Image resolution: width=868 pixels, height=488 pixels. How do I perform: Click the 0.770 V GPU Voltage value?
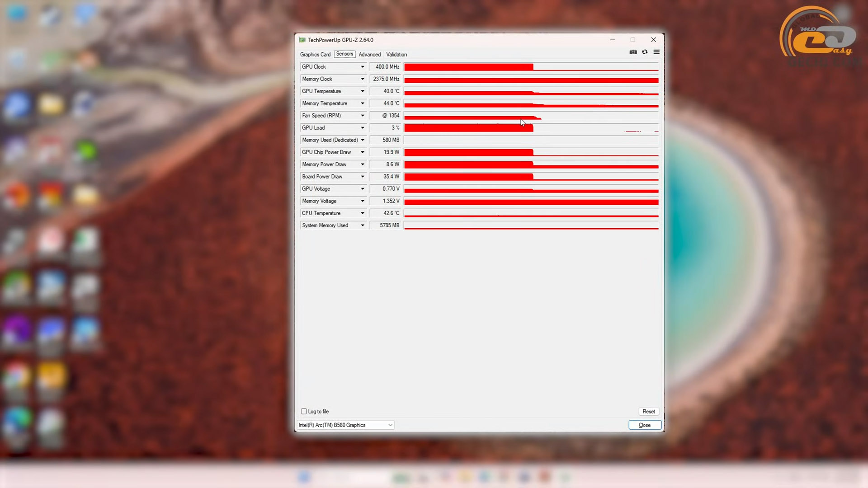click(385, 189)
